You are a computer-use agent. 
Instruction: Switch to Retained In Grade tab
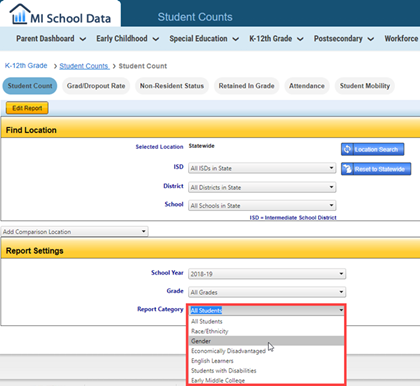tap(246, 86)
